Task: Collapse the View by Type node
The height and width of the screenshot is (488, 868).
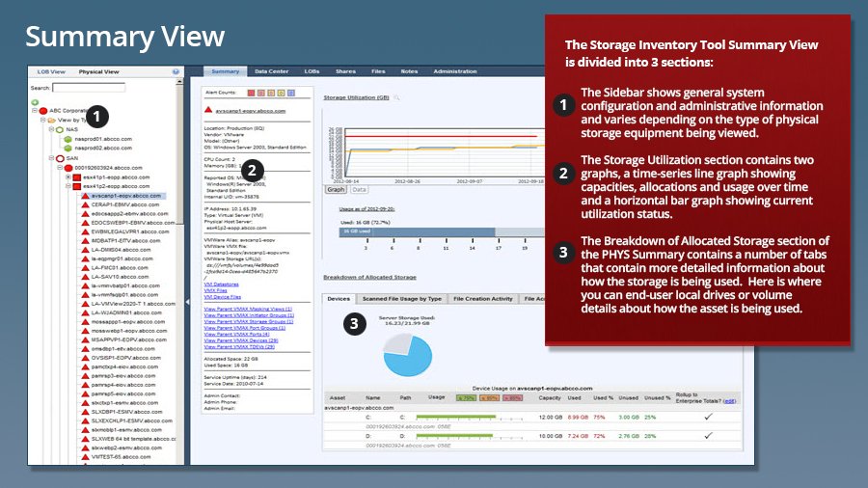Action: click(x=43, y=120)
